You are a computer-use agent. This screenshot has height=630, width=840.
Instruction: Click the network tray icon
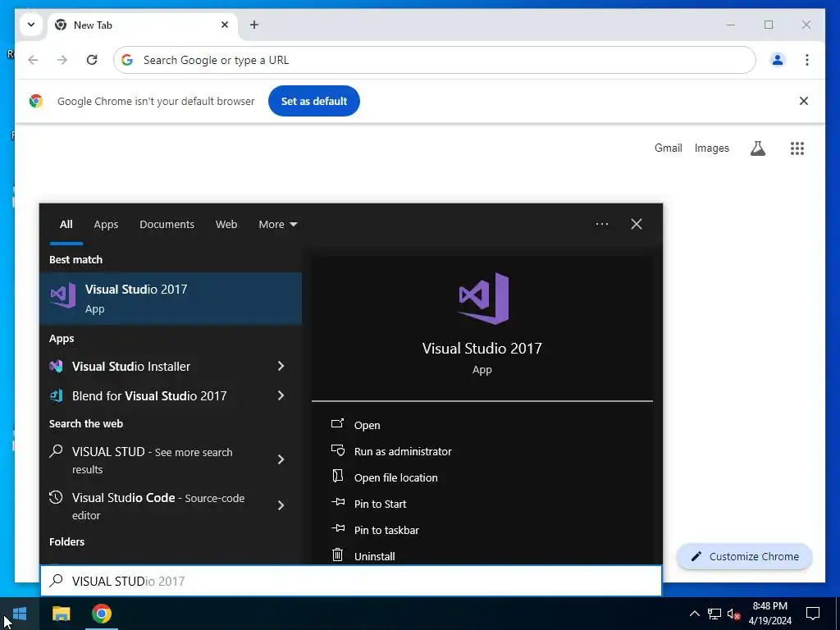pyautogui.click(x=714, y=614)
